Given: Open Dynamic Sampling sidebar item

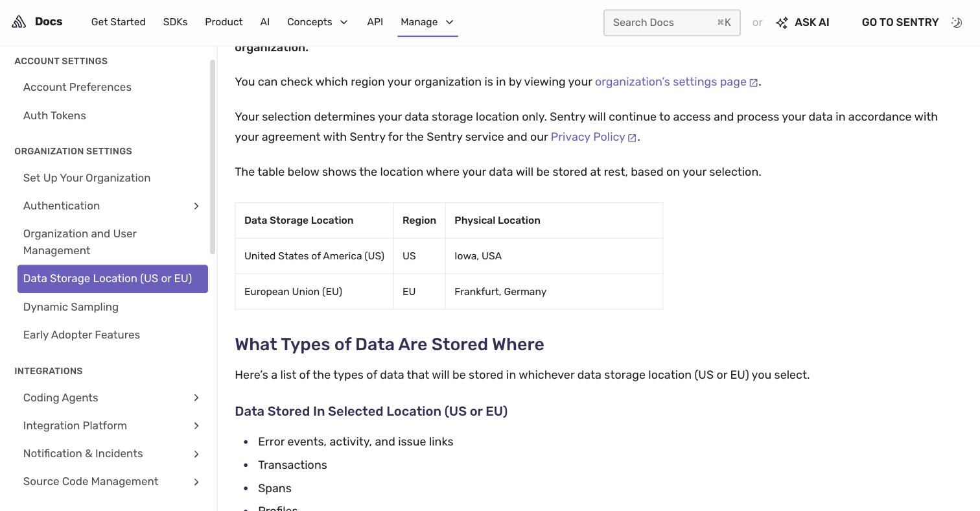Looking at the screenshot, I should tap(71, 307).
